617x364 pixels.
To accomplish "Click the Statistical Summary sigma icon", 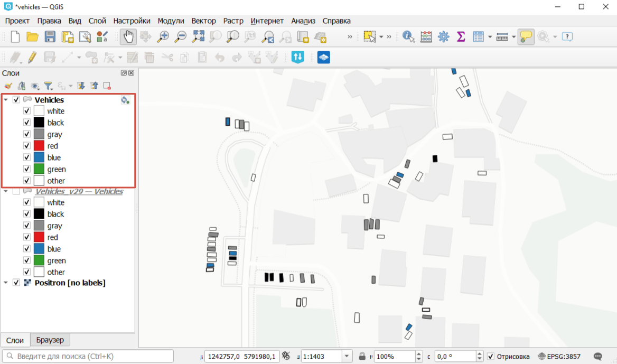I will point(461,36).
